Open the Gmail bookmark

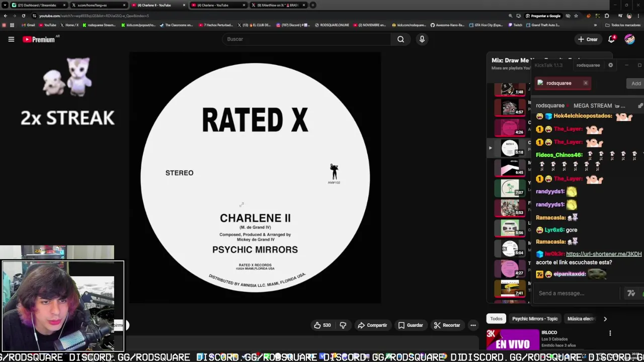tap(28, 25)
